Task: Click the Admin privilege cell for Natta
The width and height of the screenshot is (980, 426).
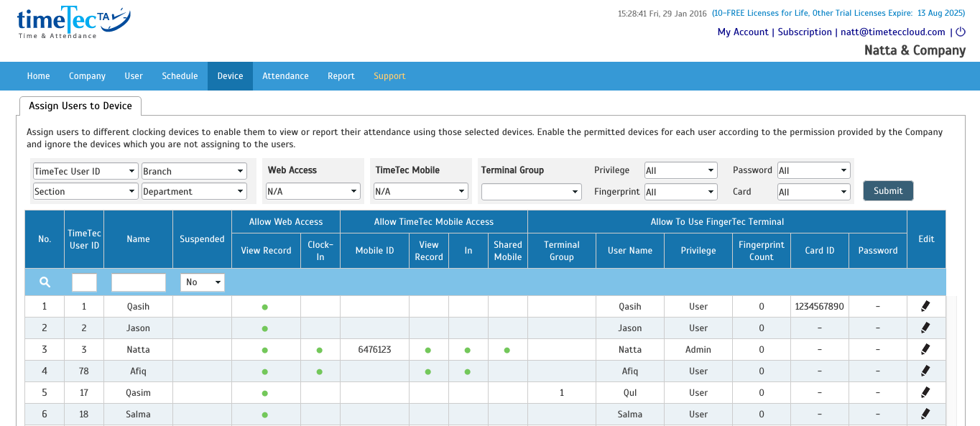Action: click(698, 350)
